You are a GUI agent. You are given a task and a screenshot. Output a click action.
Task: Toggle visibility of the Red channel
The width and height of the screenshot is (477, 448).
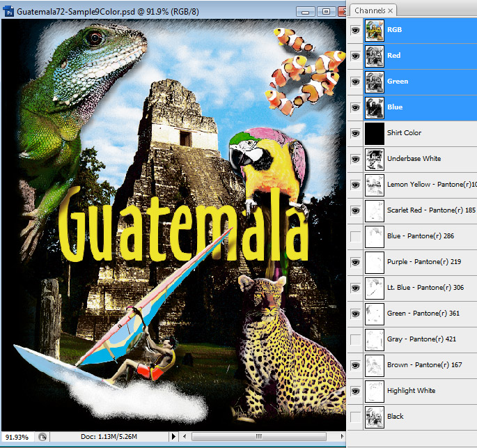tap(355, 56)
